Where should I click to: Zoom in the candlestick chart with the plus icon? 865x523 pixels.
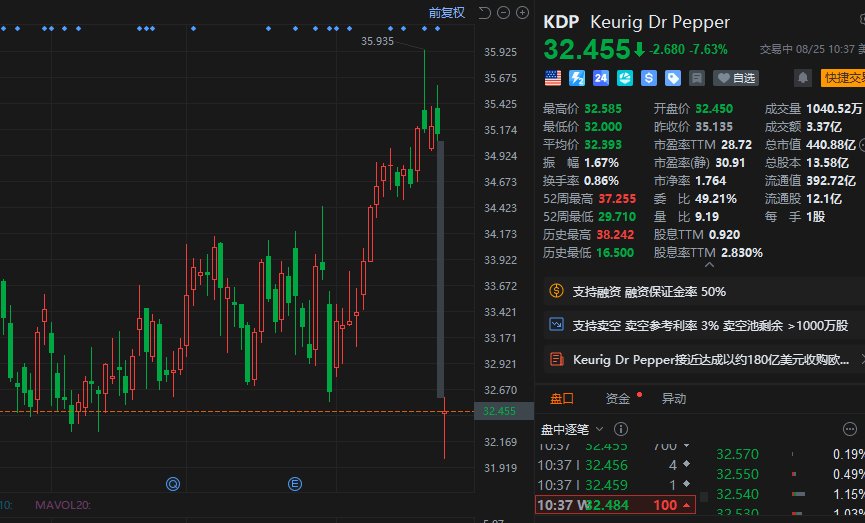tap(522, 13)
